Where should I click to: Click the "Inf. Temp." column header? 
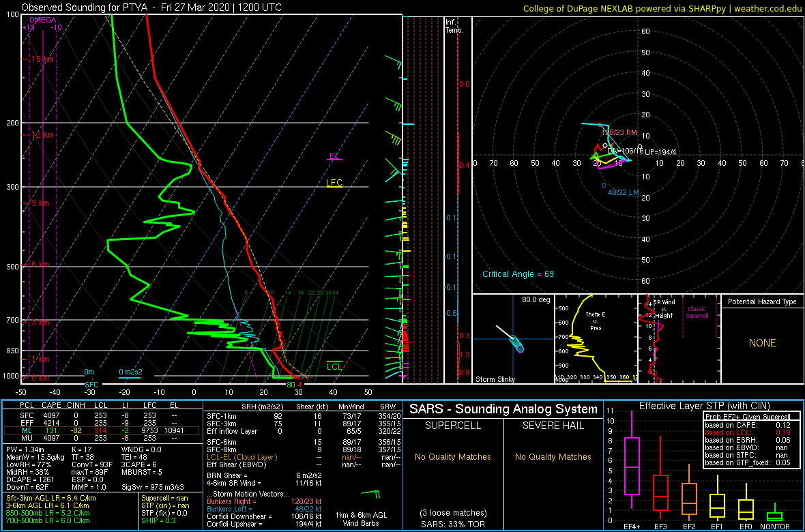[455, 26]
